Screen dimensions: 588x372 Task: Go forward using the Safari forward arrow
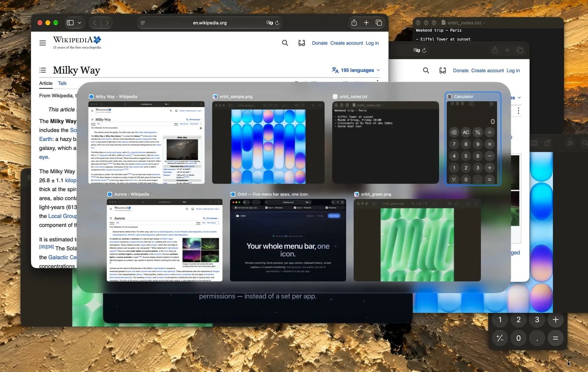tap(107, 23)
